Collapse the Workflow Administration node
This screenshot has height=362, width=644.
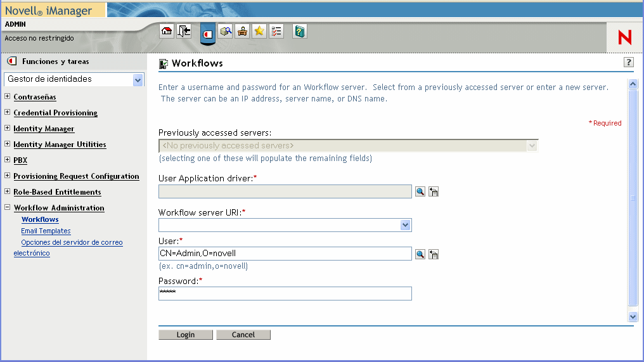tap(8, 207)
